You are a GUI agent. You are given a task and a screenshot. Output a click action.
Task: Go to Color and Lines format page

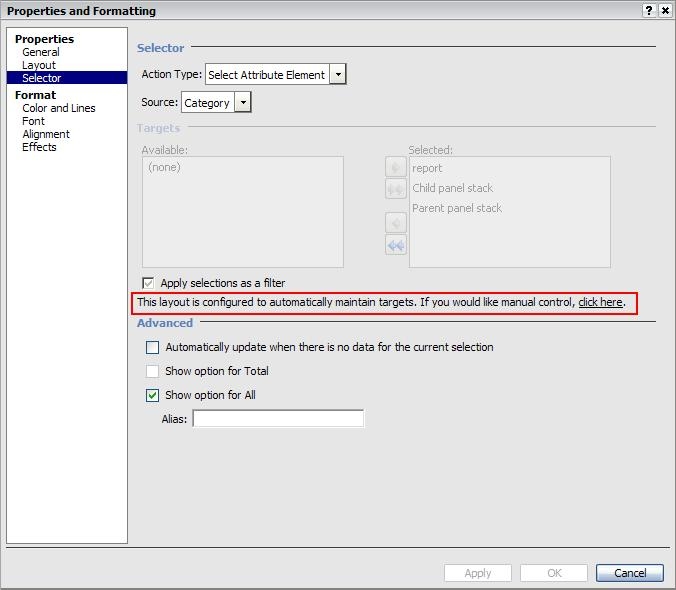(59, 108)
